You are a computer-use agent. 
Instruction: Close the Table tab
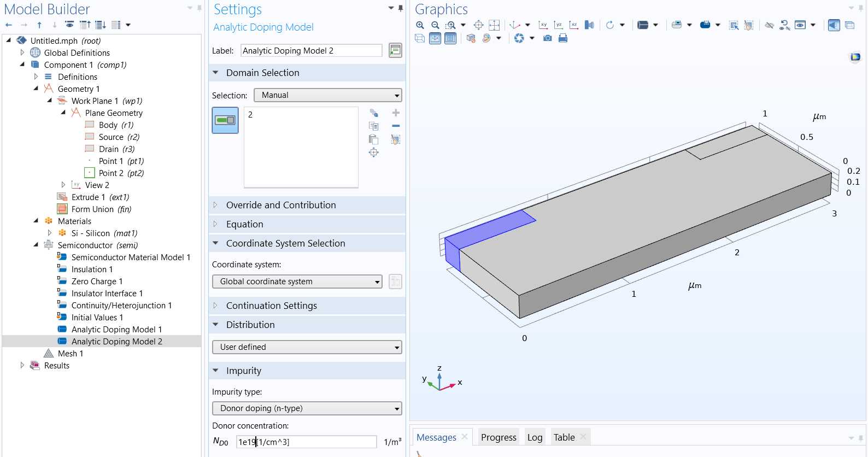pyautogui.click(x=583, y=436)
